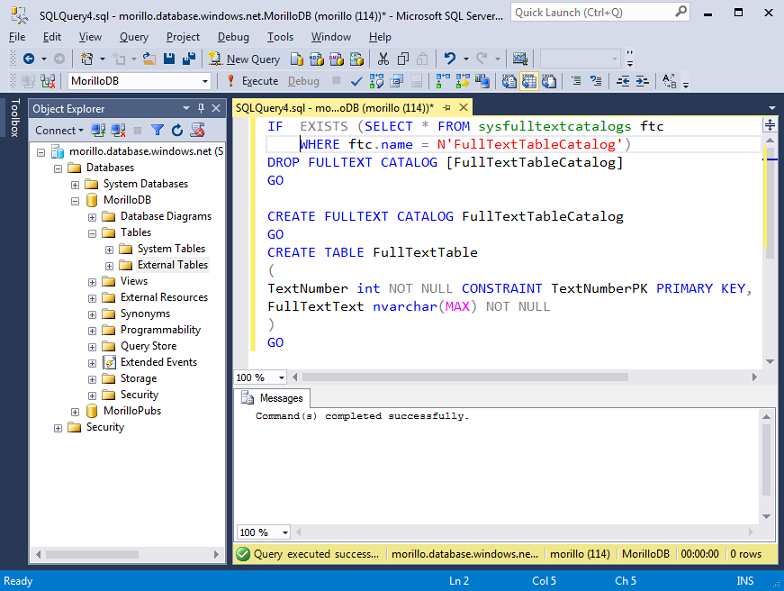Select Query Store in the tree
The width and height of the screenshot is (784, 591).
148,346
